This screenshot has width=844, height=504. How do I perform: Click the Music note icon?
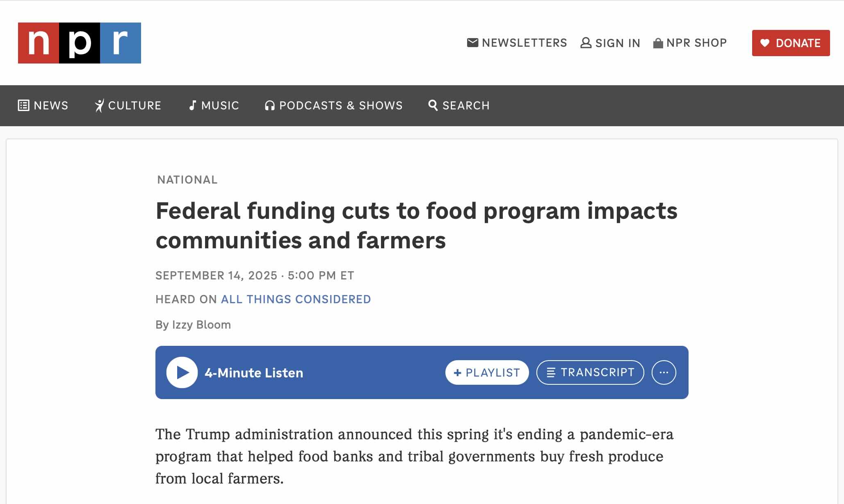[x=192, y=105]
